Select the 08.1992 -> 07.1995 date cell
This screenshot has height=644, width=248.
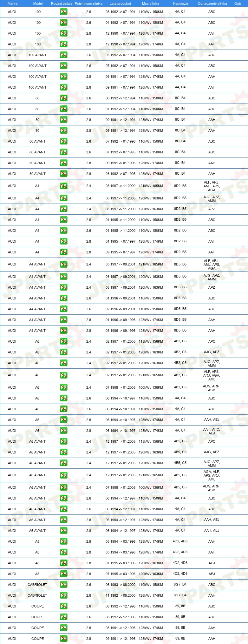121,174
